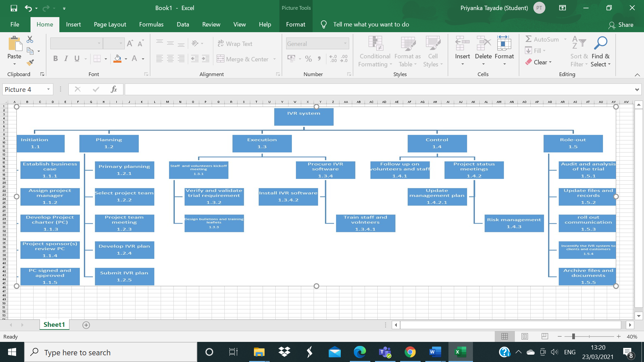Click the Sheet1 tab
Image resolution: width=644 pixels, height=362 pixels.
54,324
